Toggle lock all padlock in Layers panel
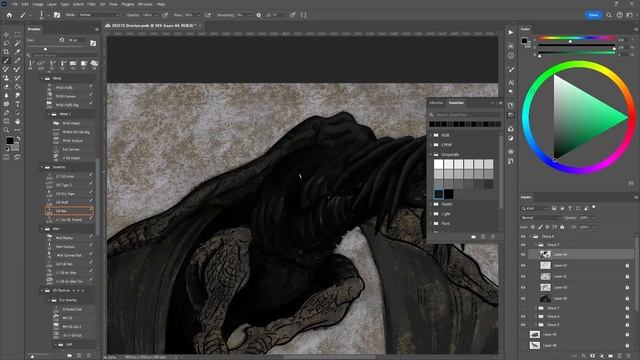Image resolution: width=640 pixels, height=360 pixels. (x=562, y=227)
